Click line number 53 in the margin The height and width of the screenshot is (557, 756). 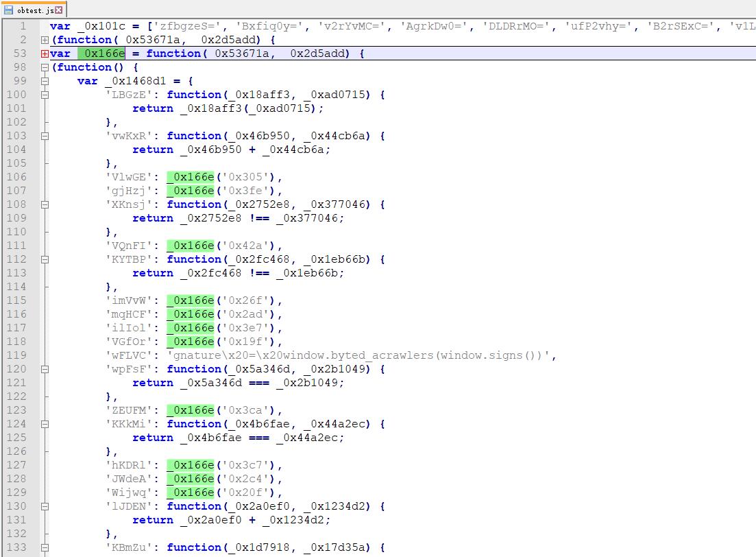click(x=20, y=54)
